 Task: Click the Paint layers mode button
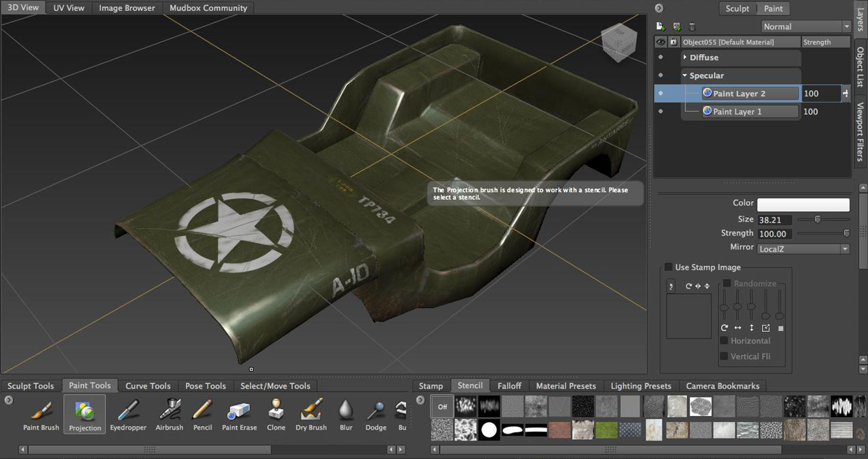tap(774, 8)
